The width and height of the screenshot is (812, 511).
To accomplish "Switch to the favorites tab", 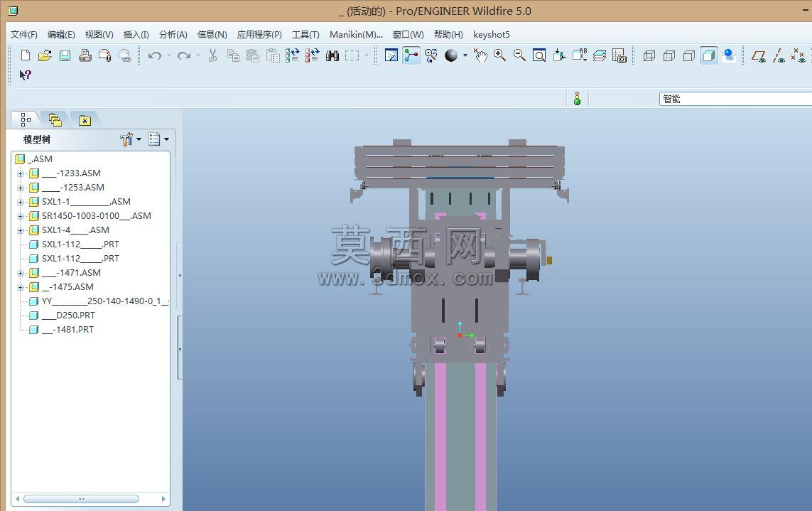I will (85, 120).
